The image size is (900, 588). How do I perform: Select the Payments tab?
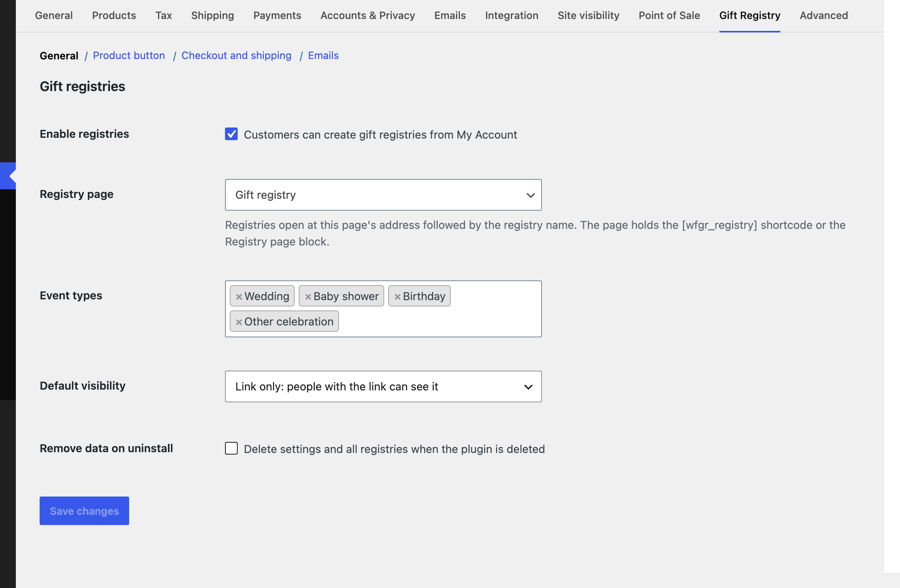(x=277, y=15)
